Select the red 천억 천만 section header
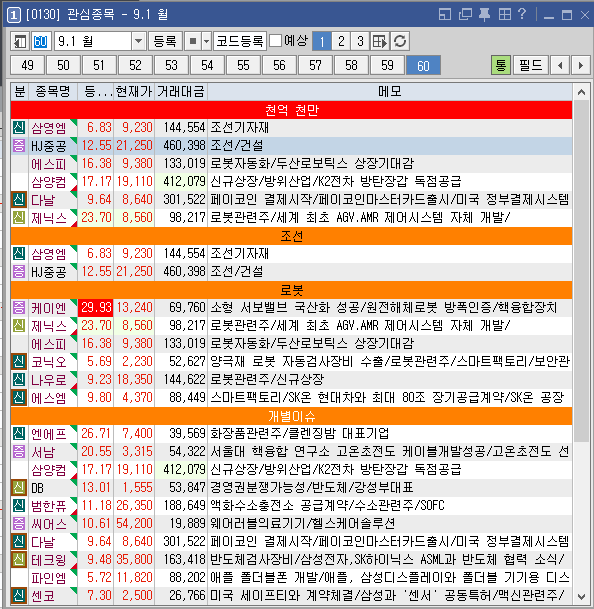594x609 pixels. pos(291,110)
